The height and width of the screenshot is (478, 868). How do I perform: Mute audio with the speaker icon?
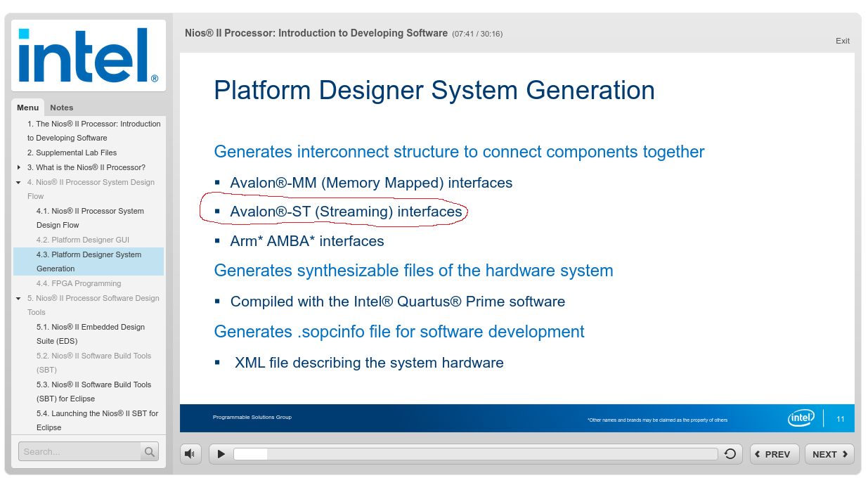point(190,453)
